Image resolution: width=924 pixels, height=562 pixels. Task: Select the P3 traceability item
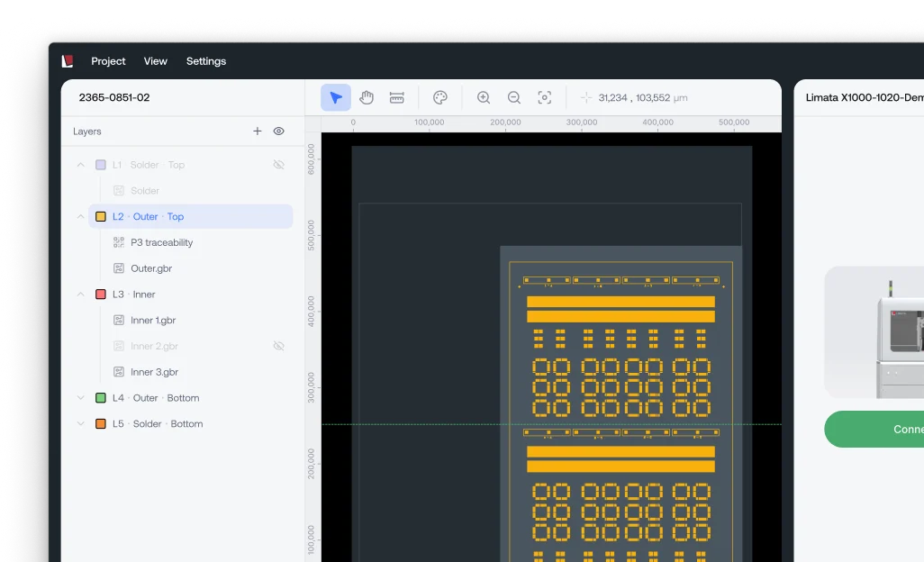point(161,243)
